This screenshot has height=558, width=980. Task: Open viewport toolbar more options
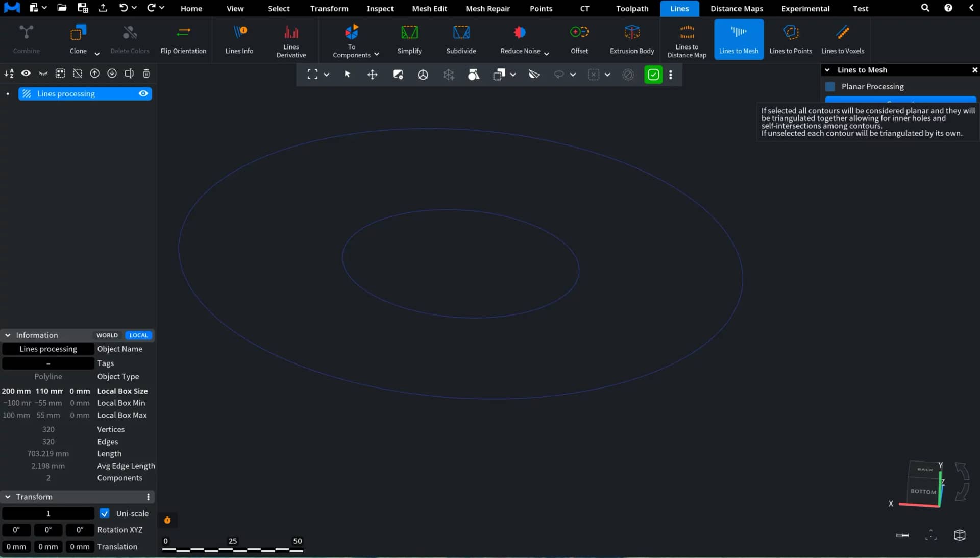(671, 75)
